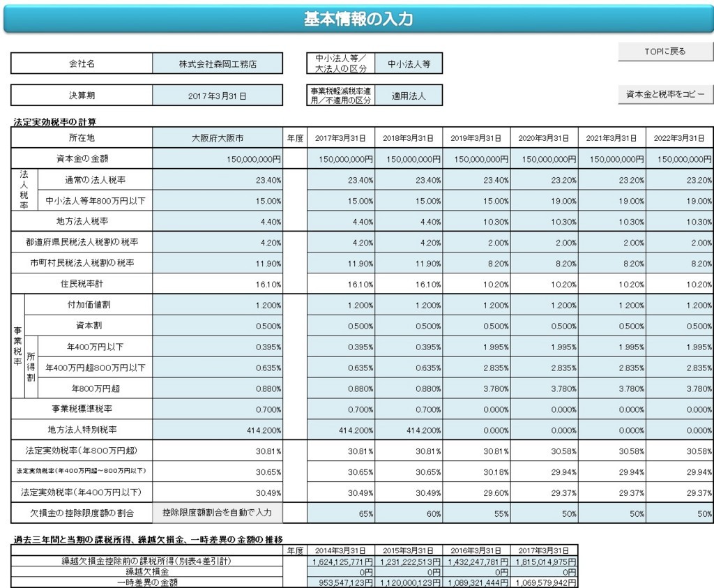This screenshot has width=714, height=588.
Task: Click the 2019年3月31日 column header
Action: pos(476,138)
